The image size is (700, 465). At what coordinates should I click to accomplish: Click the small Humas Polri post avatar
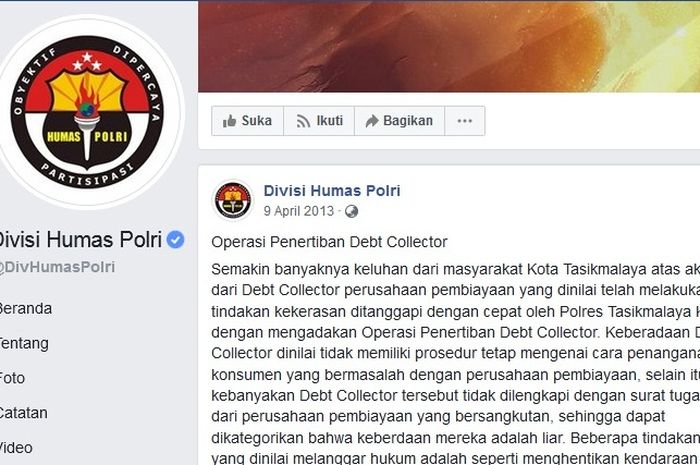tap(233, 200)
